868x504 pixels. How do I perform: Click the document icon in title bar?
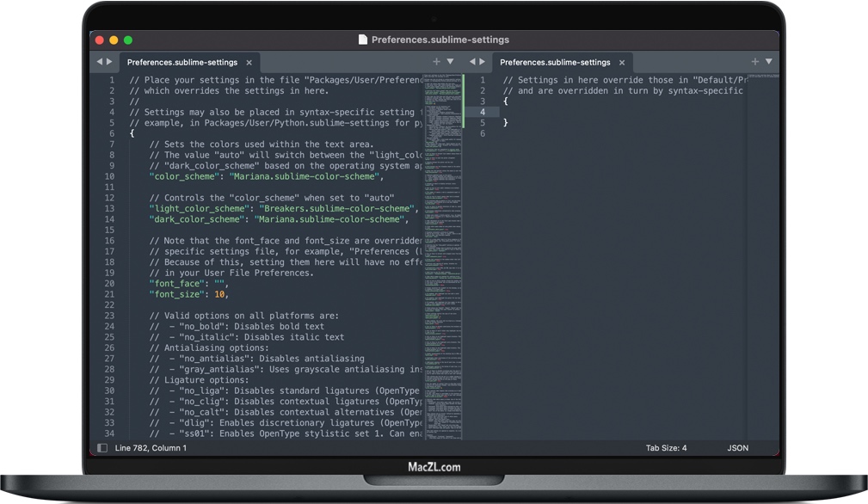coord(363,40)
